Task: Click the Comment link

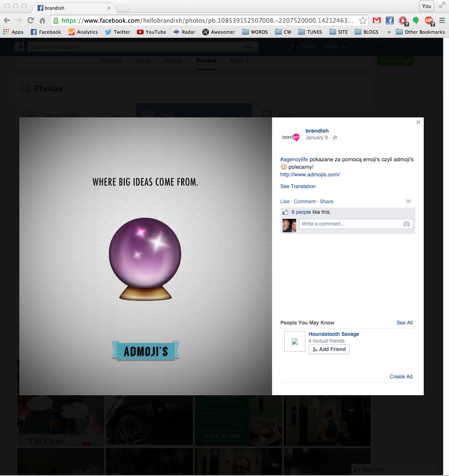Action: point(305,202)
